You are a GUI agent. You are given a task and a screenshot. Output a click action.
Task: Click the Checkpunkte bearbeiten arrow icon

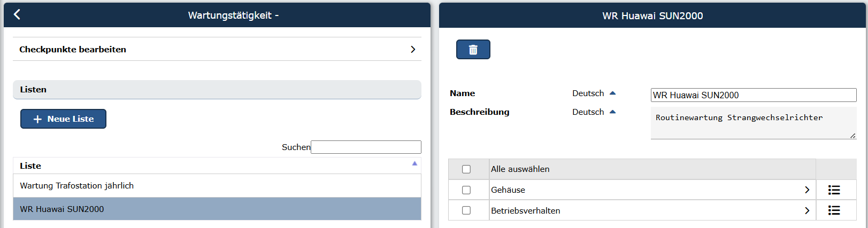413,49
